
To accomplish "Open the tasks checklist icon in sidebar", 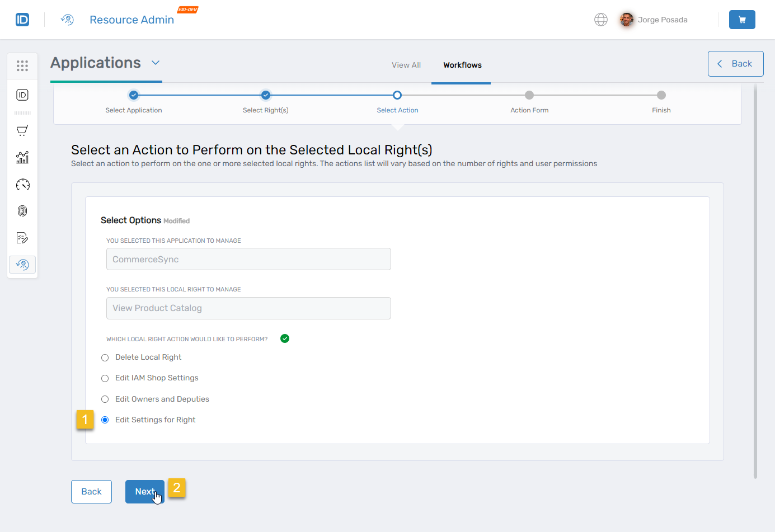I will click(22, 238).
